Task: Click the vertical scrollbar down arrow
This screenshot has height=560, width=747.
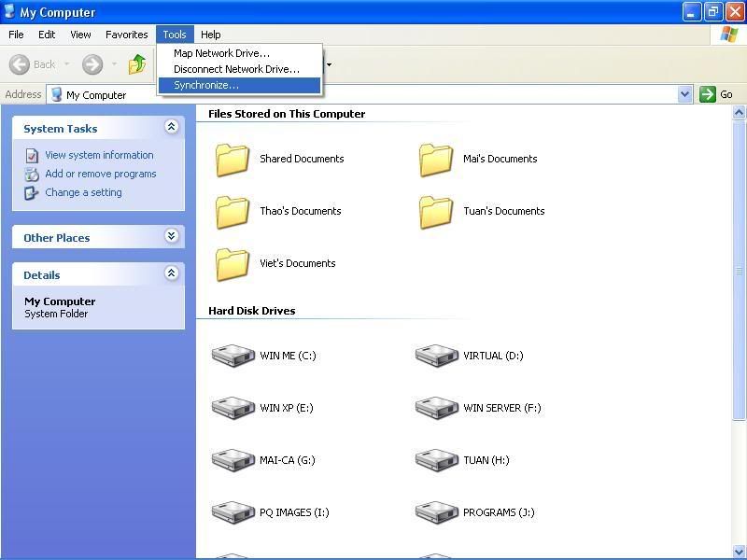Action: (739, 551)
